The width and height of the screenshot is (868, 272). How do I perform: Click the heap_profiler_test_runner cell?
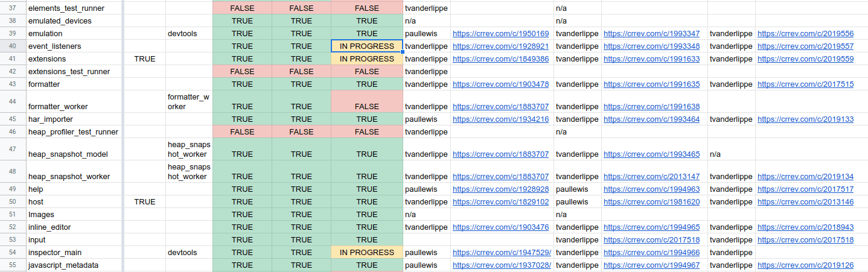(74, 132)
